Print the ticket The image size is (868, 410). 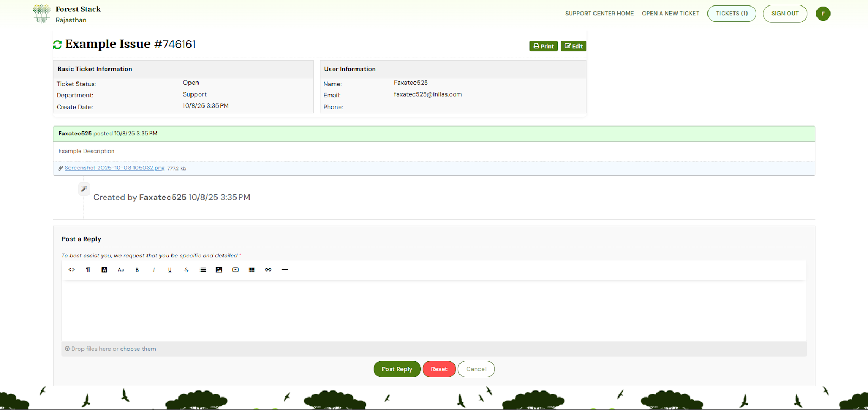(x=544, y=46)
